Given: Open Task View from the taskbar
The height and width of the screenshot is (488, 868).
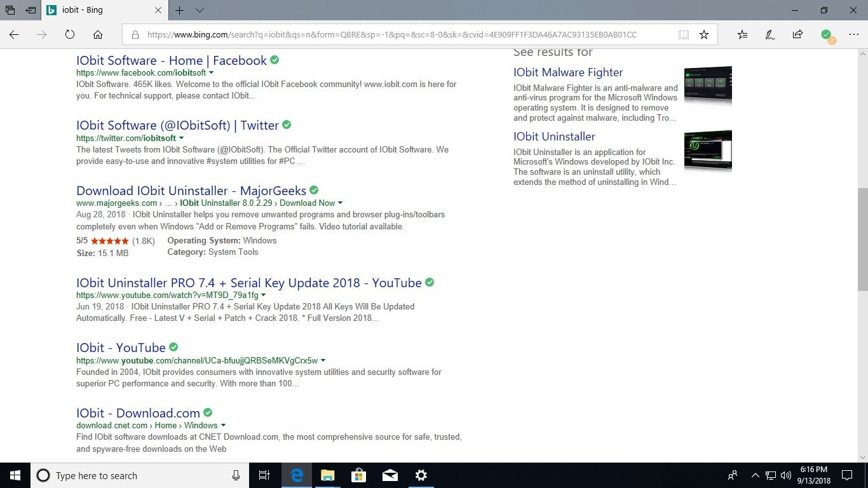Looking at the screenshot, I should tap(264, 475).
